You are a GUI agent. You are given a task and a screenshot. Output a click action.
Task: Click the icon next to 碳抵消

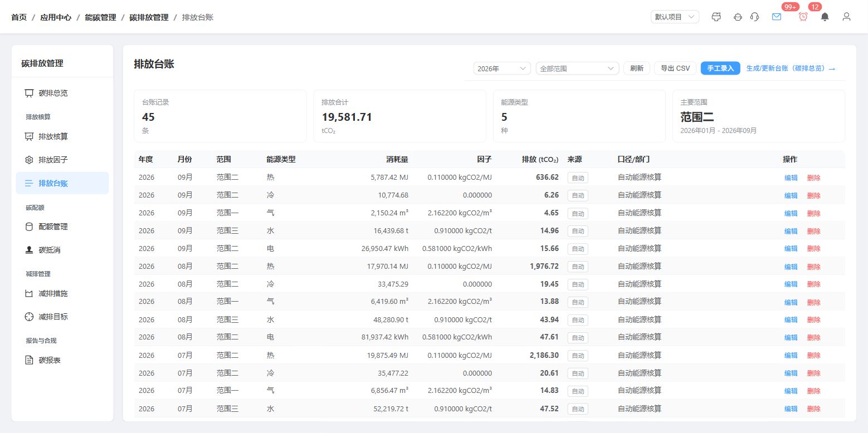point(29,250)
